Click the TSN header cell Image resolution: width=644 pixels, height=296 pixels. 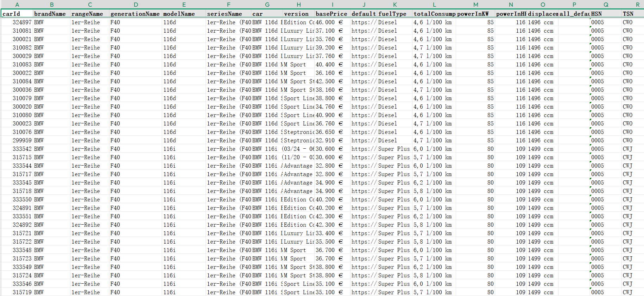pos(632,14)
